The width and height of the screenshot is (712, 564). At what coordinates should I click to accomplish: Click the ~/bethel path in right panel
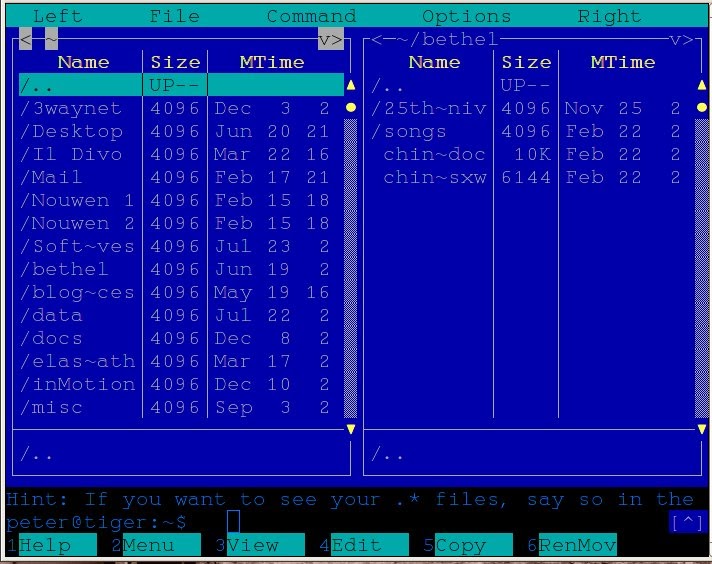pyautogui.click(x=447, y=40)
